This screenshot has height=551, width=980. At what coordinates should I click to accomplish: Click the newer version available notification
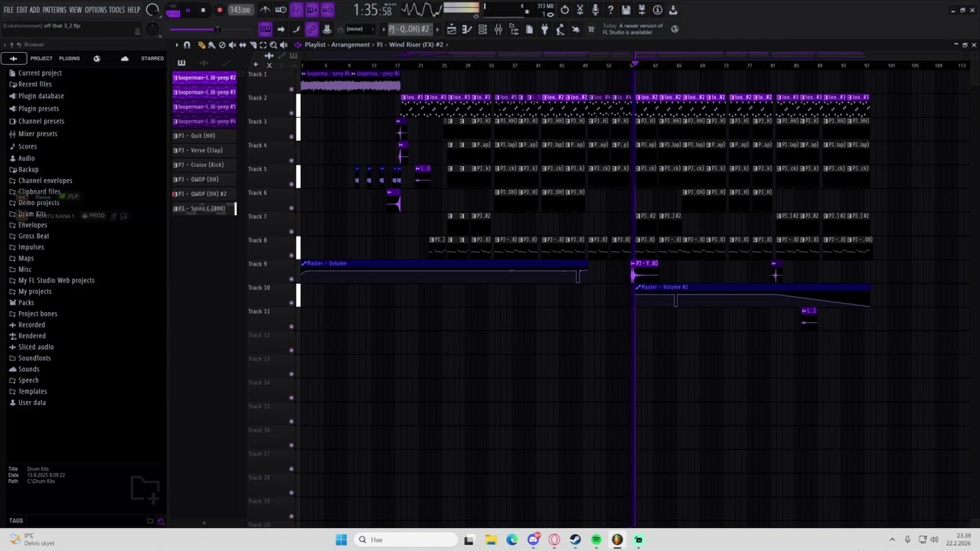(x=632, y=29)
